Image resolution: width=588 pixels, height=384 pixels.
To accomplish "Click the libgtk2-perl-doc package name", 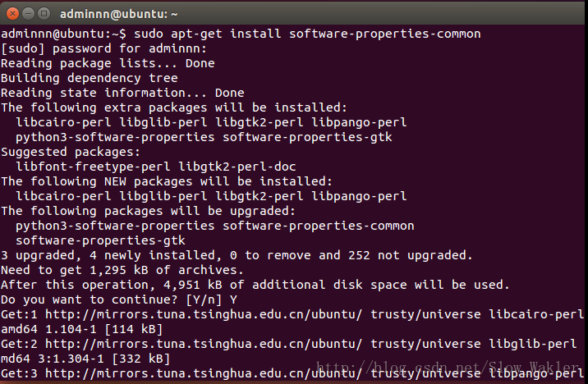I will click(x=237, y=167).
